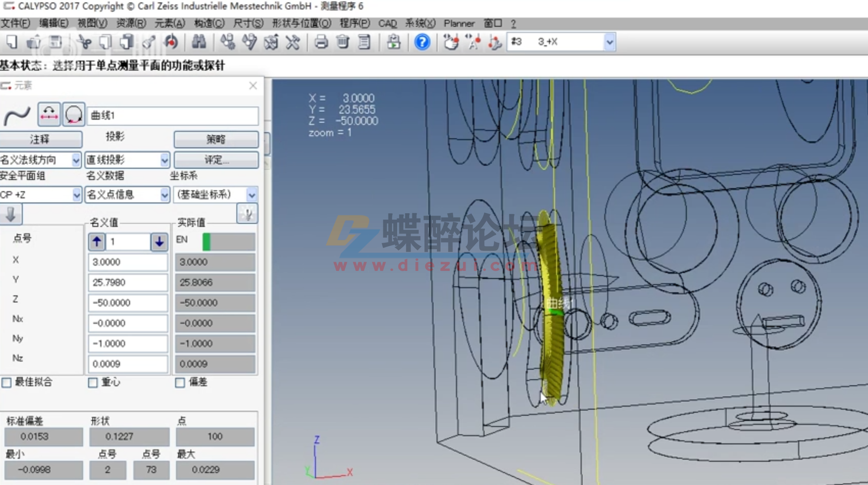Enable the 最佳拟合 checkbox
The image size is (868, 485).
7,383
